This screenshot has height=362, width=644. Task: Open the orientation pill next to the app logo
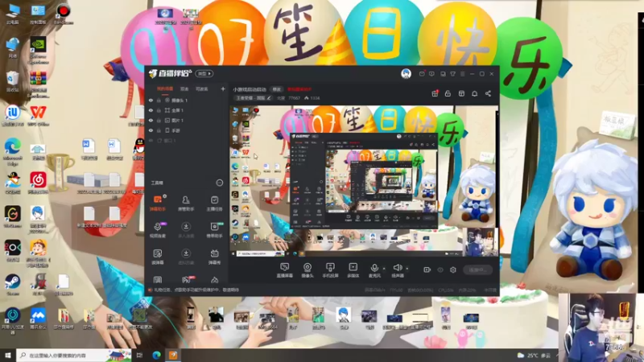pyautogui.click(x=204, y=73)
